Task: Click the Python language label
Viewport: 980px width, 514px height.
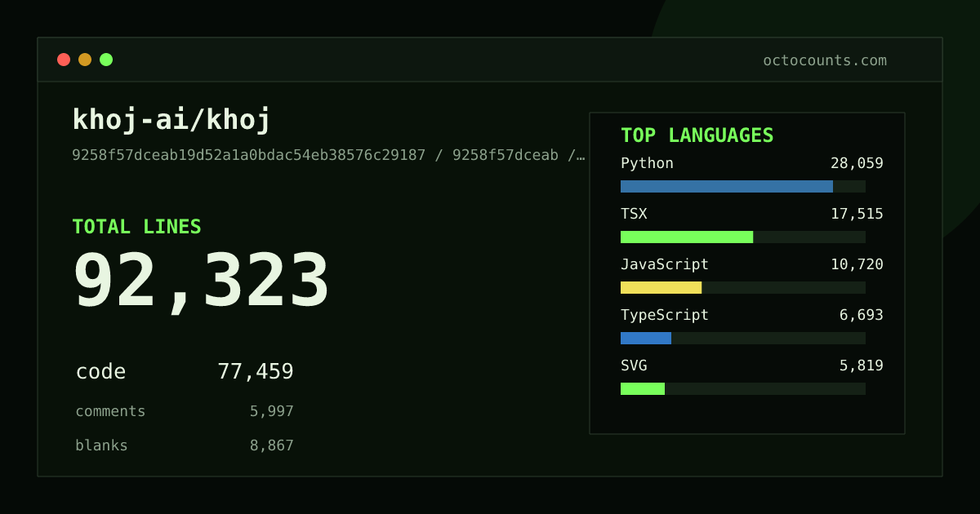Action: (647, 163)
